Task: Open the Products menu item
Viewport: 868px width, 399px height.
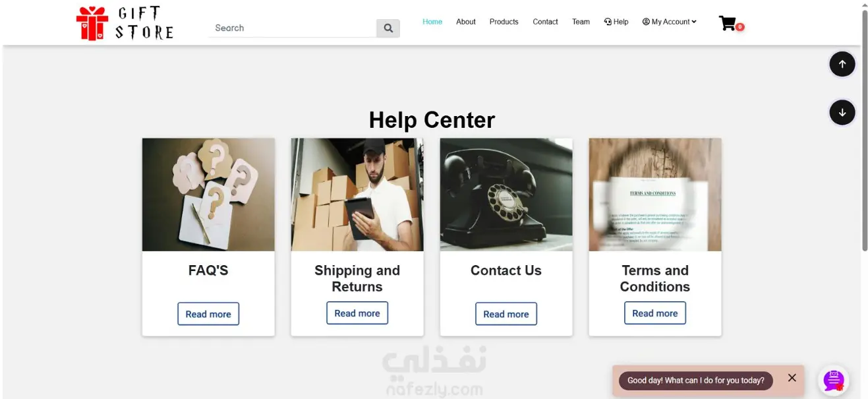Action: [x=504, y=22]
